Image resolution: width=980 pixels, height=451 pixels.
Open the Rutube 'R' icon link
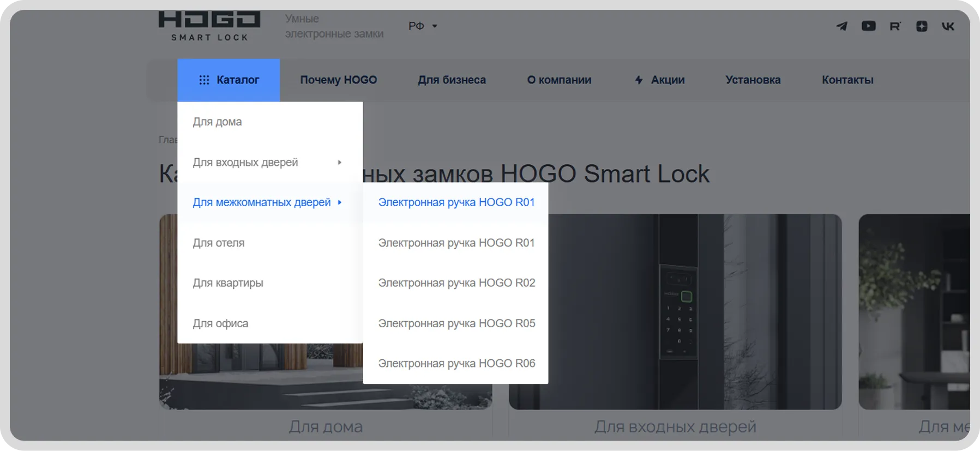(895, 26)
